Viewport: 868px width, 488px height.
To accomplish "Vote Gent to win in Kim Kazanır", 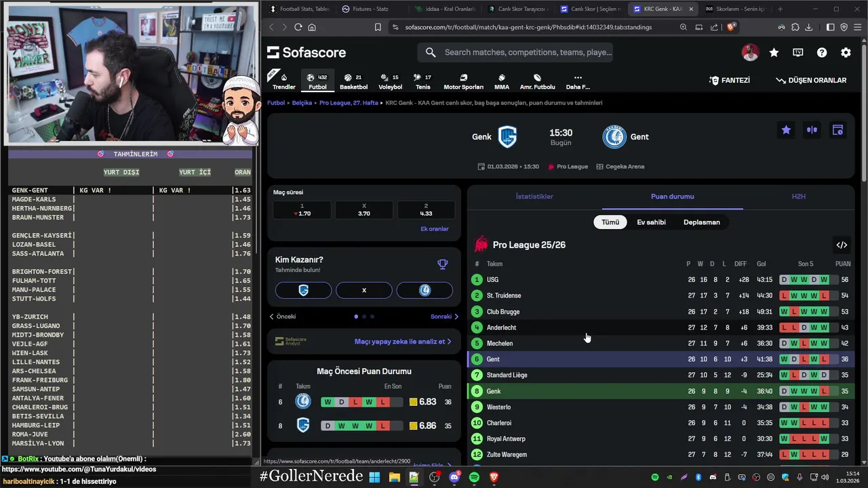I will point(425,290).
